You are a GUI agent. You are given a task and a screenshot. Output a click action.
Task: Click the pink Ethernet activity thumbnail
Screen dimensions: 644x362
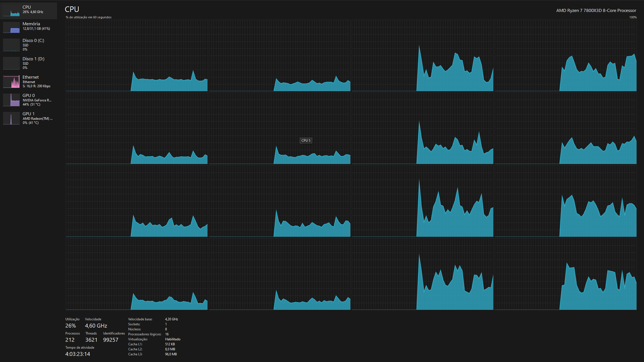click(x=11, y=81)
